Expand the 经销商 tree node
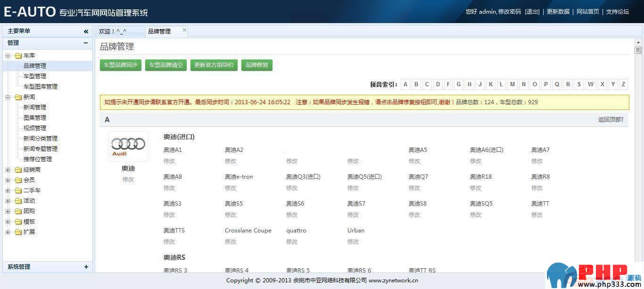The image size is (644, 289). click(x=8, y=170)
